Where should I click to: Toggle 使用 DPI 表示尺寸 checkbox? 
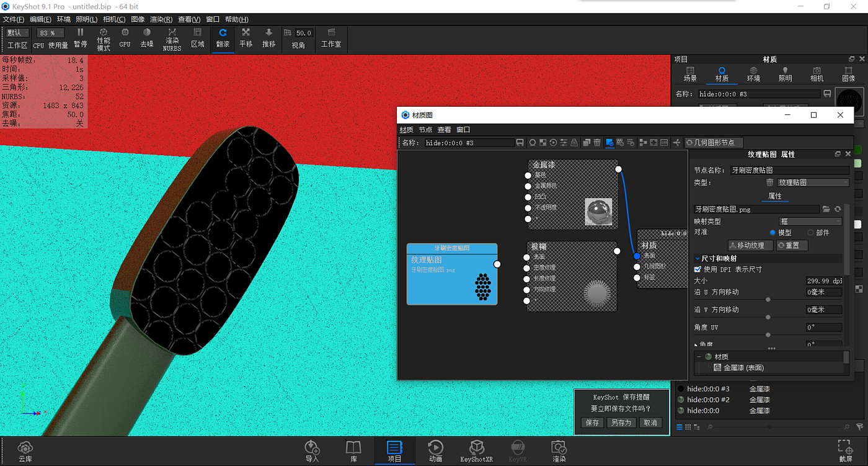(697, 269)
